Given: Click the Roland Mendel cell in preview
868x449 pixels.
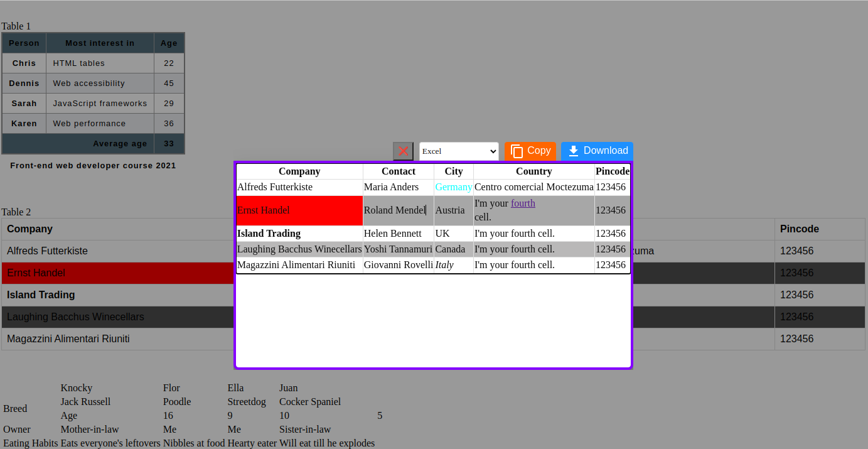Looking at the screenshot, I should pyautogui.click(x=398, y=210).
